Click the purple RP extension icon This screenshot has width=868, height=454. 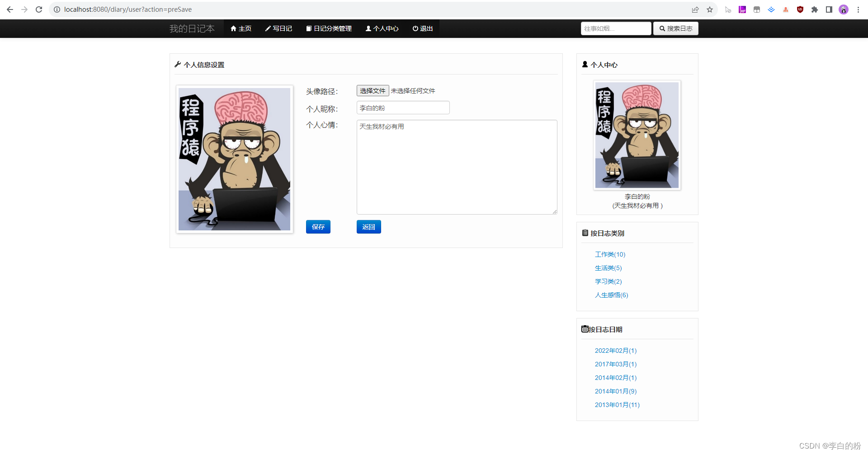coord(742,9)
